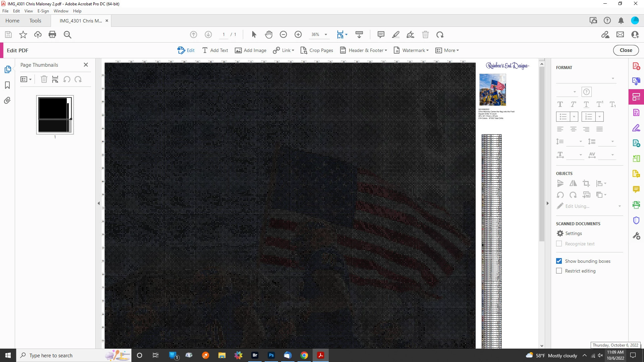This screenshot has height=362, width=644.
Task: Enable Restrict editing checkbox
Action: pos(559,271)
